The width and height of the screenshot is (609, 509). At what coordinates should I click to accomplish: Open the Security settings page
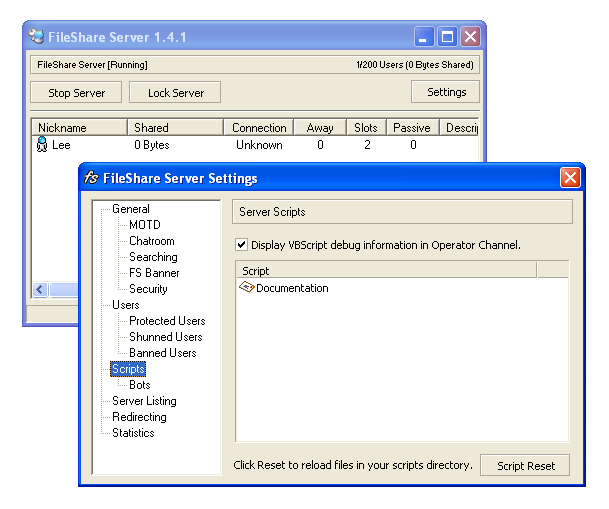pyautogui.click(x=148, y=289)
